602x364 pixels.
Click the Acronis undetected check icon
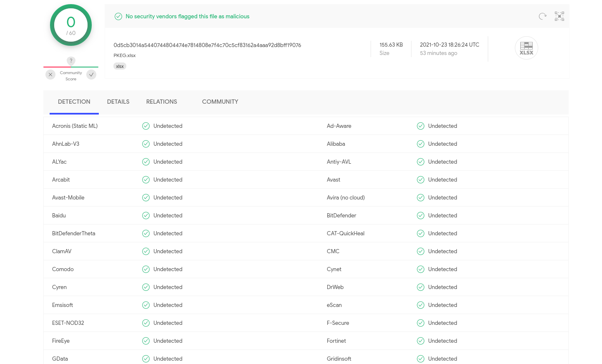(x=146, y=126)
